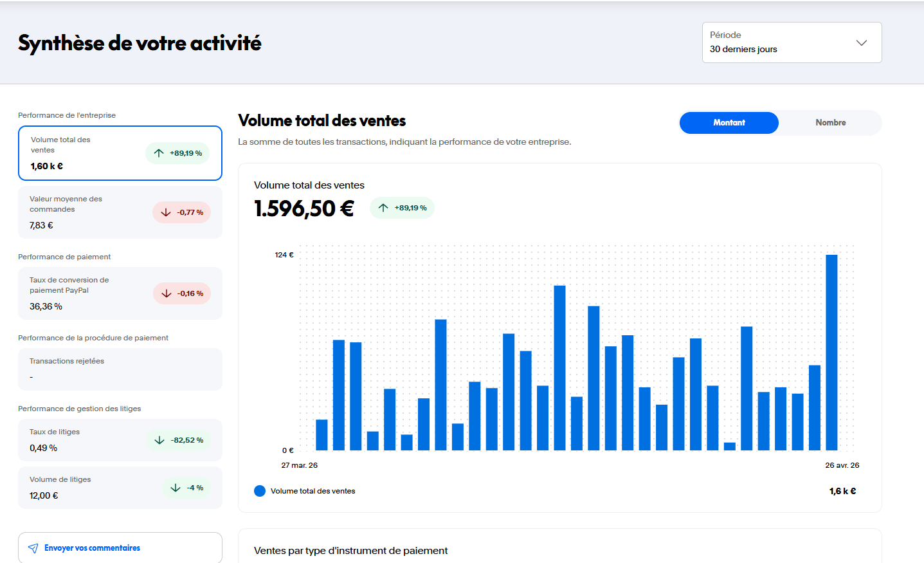Viewport: 924px width, 563px height.
Task: Open the Taux de litiges card
Action: (120, 440)
